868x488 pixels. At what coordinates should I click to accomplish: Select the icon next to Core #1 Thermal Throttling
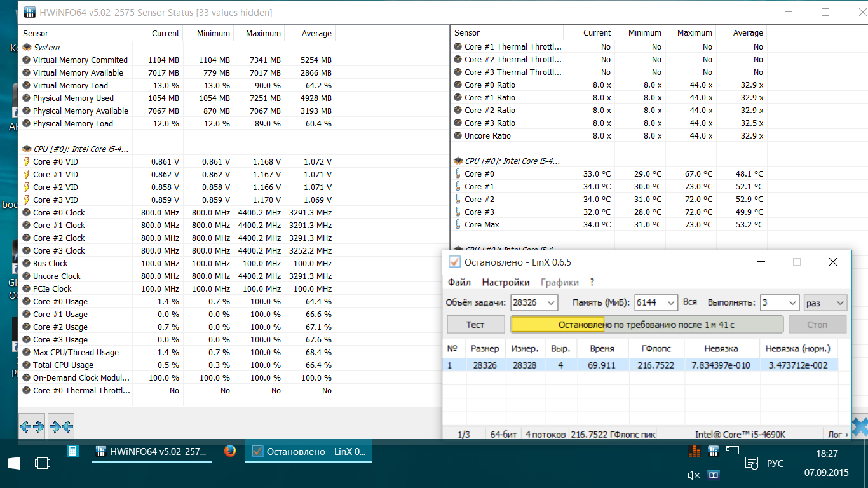[458, 46]
